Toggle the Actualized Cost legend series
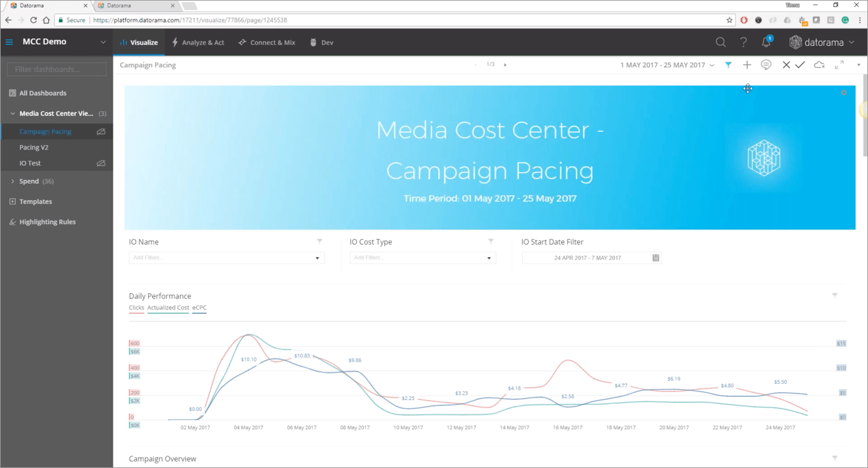The height and width of the screenshot is (468, 868). 168,308
